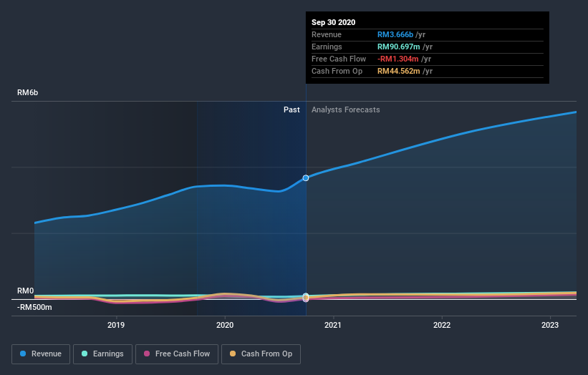
Task: Click the Free Cash Flow tooltip row label
Action: 339,59
